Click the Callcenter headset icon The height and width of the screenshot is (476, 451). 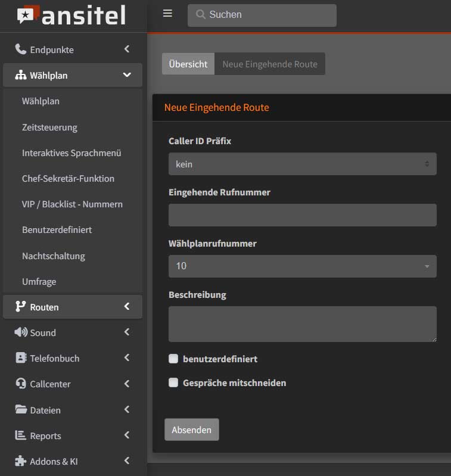tap(21, 384)
